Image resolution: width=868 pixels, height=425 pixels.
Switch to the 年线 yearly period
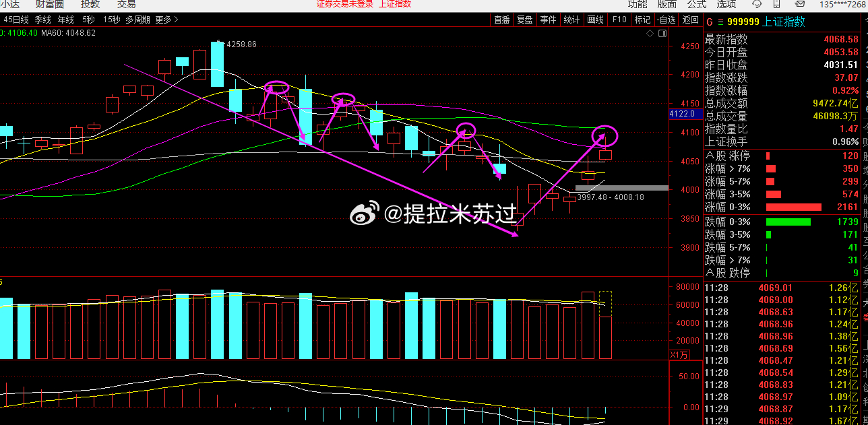(66, 20)
